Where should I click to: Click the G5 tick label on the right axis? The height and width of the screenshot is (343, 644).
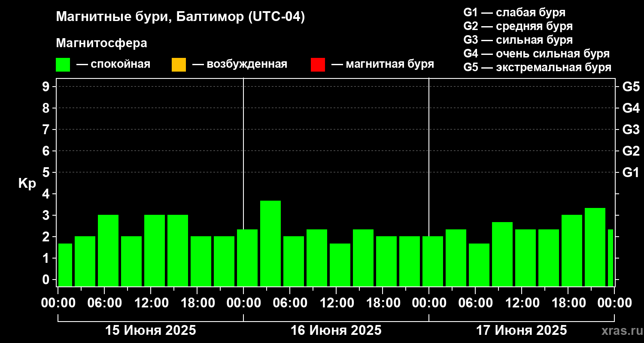tap(631, 87)
